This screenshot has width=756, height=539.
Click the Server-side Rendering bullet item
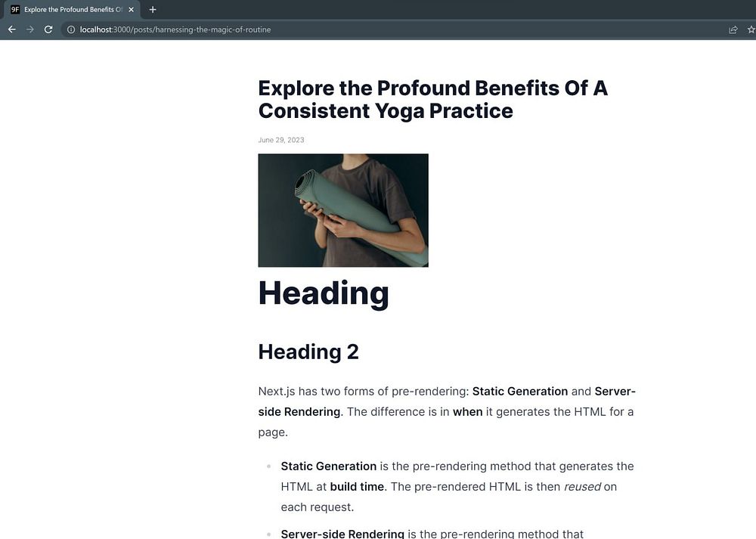[x=432, y=534]
